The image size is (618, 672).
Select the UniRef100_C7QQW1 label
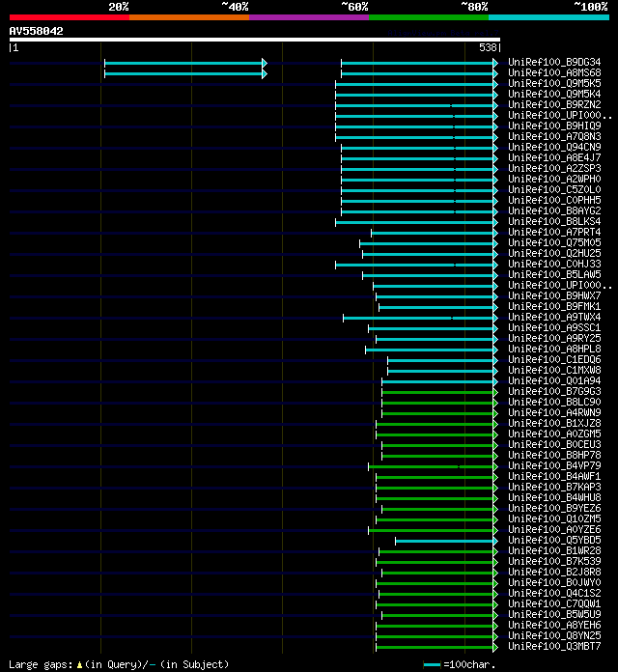(554, 603)
